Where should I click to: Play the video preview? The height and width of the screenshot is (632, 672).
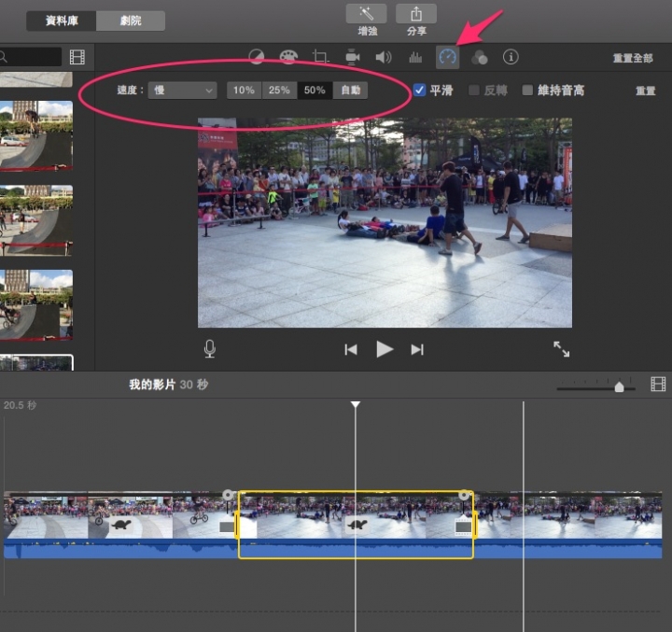(x=385, y=349)
